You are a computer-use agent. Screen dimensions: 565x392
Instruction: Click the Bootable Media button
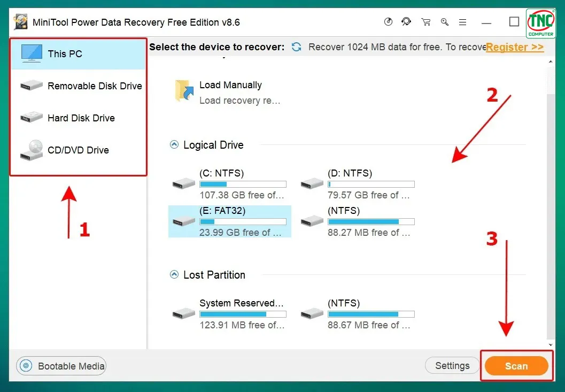pos(61,366)
